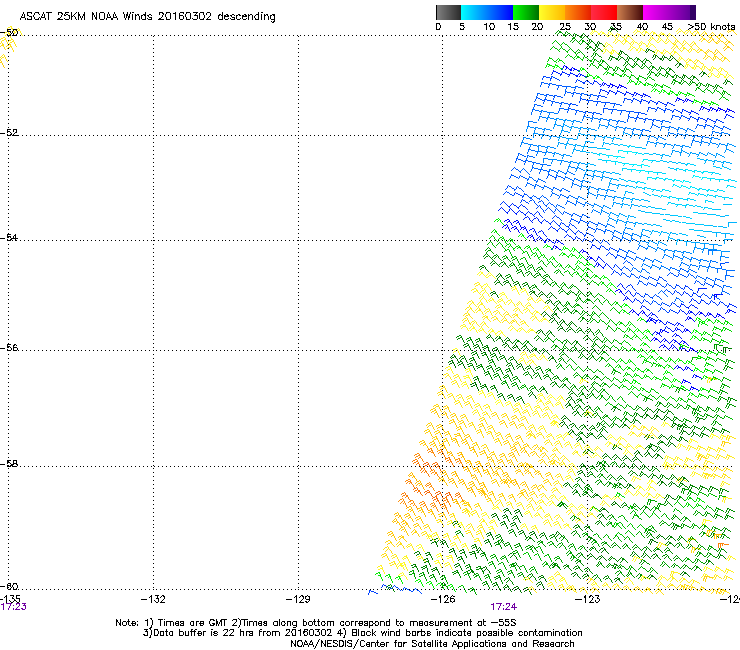Click the '-60' latitude axis label

tap(9, 586)
